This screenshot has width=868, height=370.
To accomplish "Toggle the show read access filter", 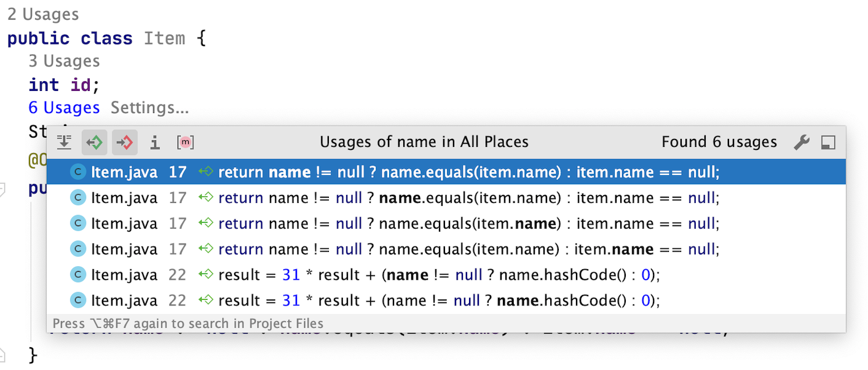I will pos(95,143).
